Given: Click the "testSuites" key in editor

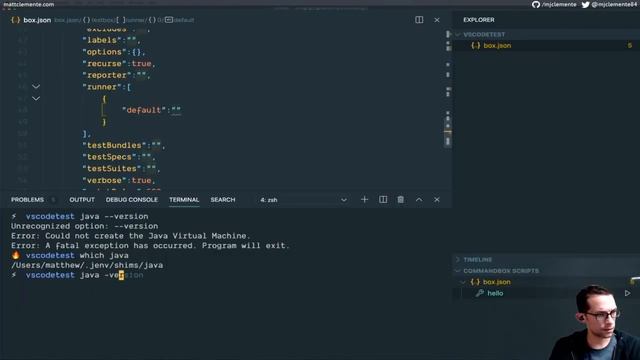Looking at the screenshot, I should coord(112,169).
